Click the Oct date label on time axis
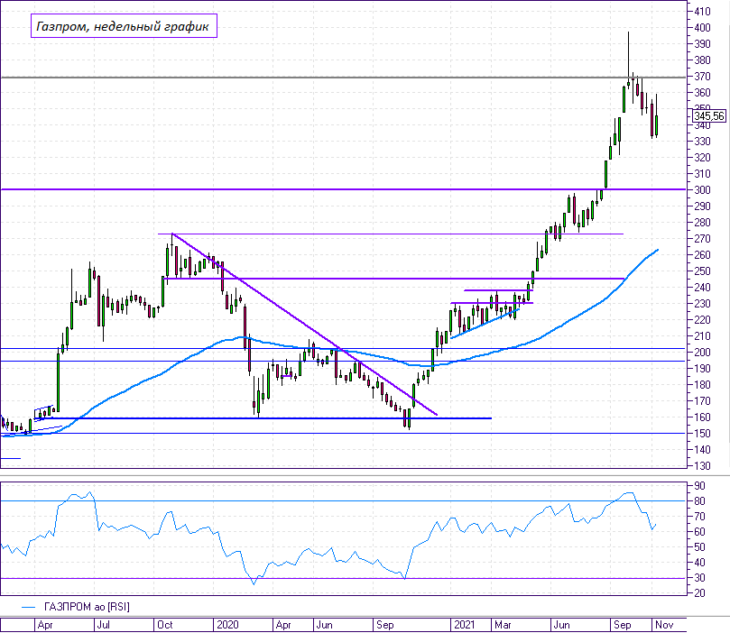 [x=165, y=625]
